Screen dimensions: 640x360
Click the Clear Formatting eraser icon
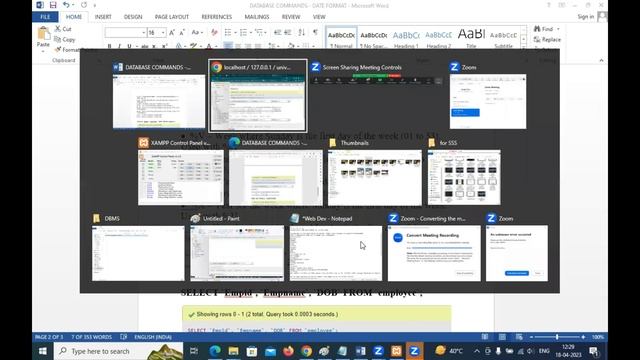point(214,33)
